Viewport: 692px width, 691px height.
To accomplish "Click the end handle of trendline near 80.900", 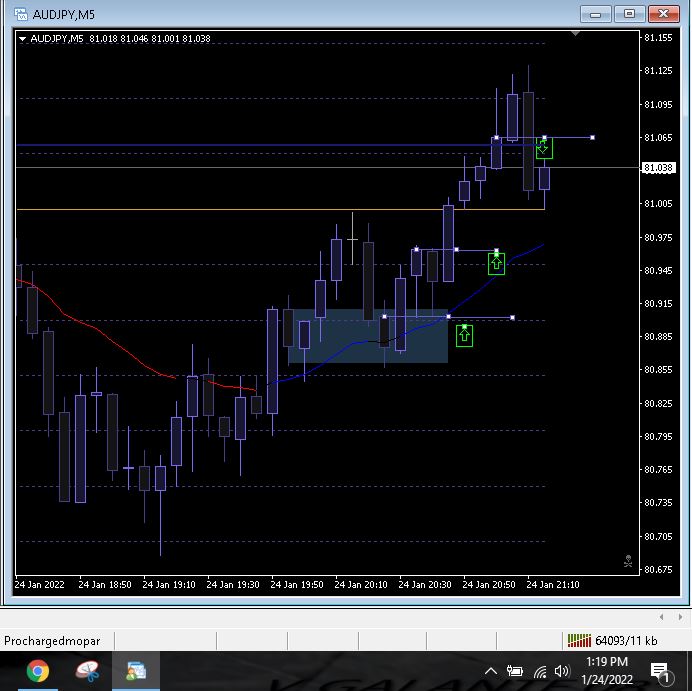I will tap(512, 318).
